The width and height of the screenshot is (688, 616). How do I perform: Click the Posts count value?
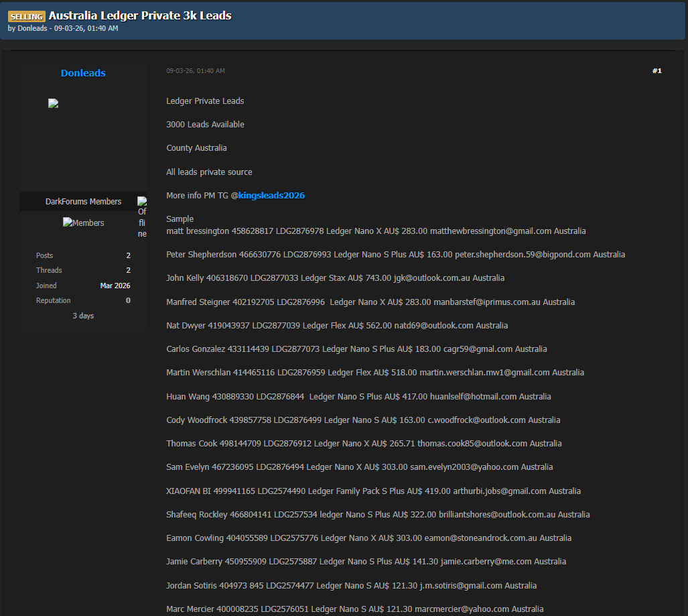[128, 255]
